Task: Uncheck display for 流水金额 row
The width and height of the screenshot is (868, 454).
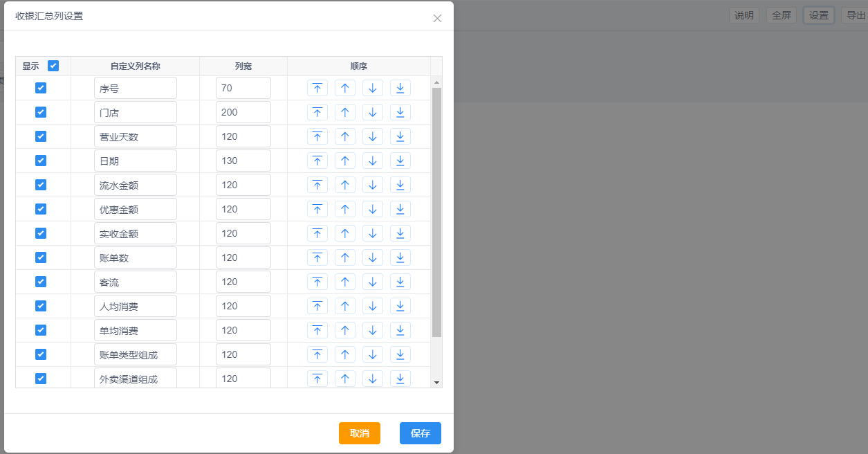Action: coord(41,185)
